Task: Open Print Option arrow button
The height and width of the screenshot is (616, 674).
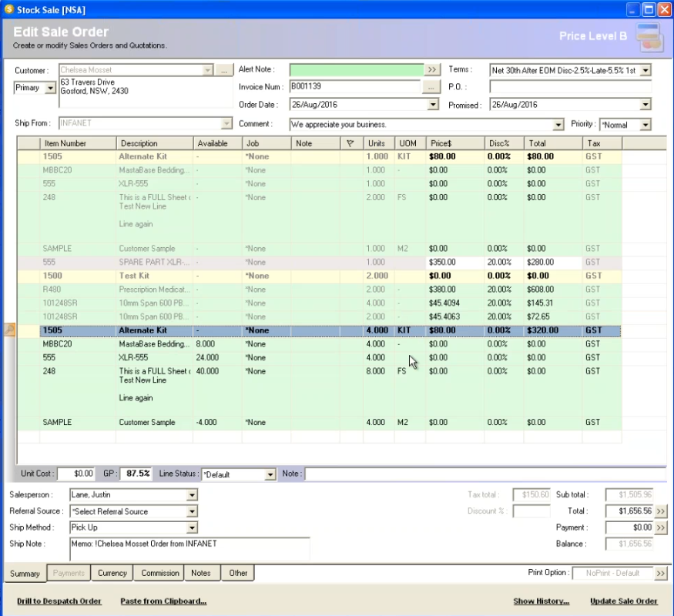Action: [661, 573]
